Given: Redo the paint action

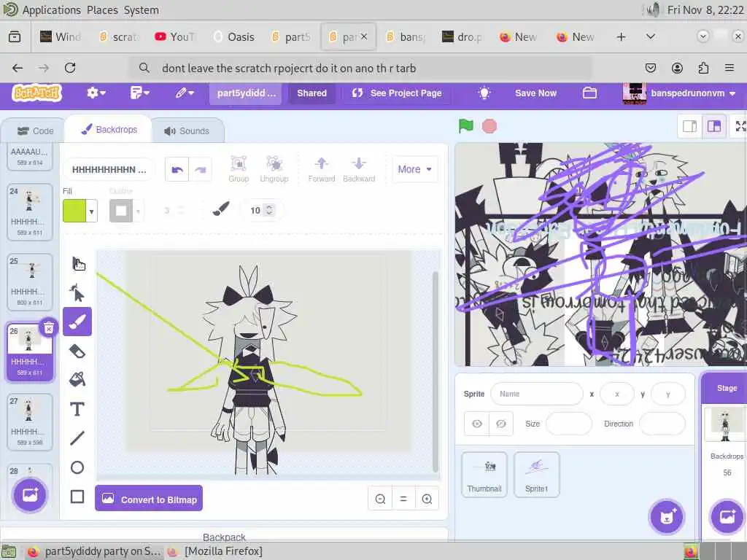Looking at the screenshot, I should pyautogui.click(x=200, y=169).
